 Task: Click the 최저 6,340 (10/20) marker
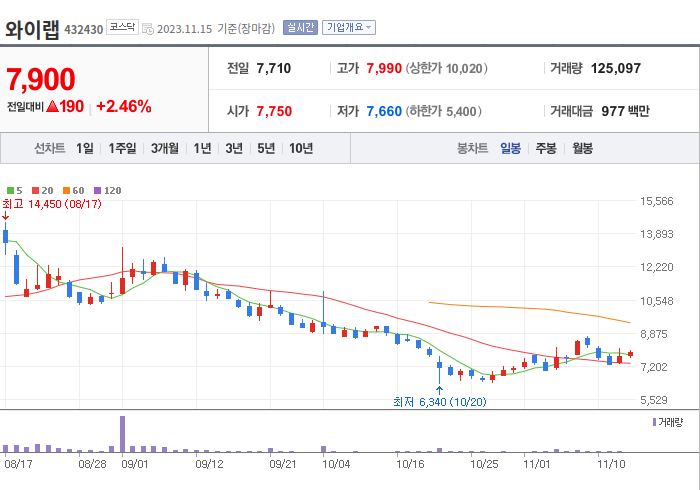click(440, 402)
